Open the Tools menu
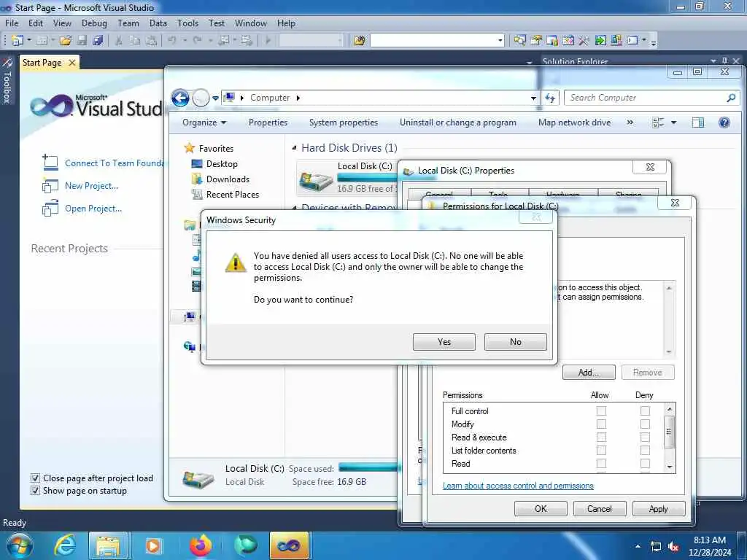Screen dimensions: 747x560 click(187, 23)
